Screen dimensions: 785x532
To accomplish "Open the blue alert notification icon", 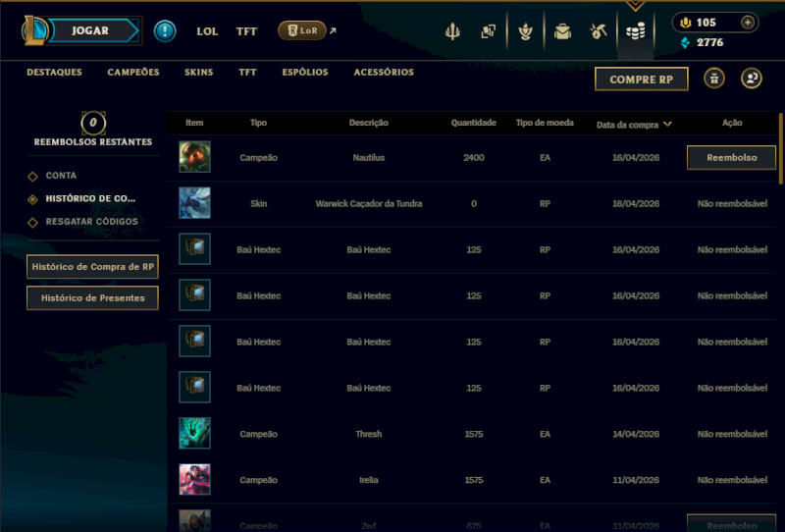I will pyautogui.click(x=165, y=31).
